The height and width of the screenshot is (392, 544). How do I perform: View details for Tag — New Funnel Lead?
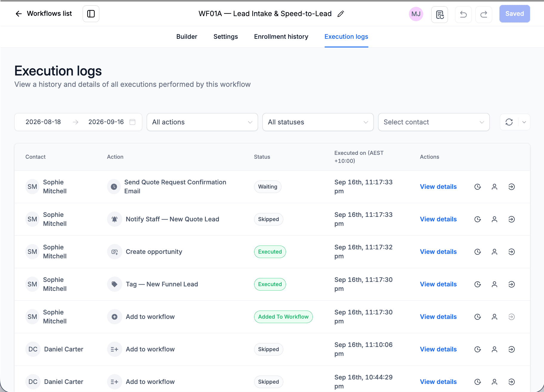click(x=438, y=284)
